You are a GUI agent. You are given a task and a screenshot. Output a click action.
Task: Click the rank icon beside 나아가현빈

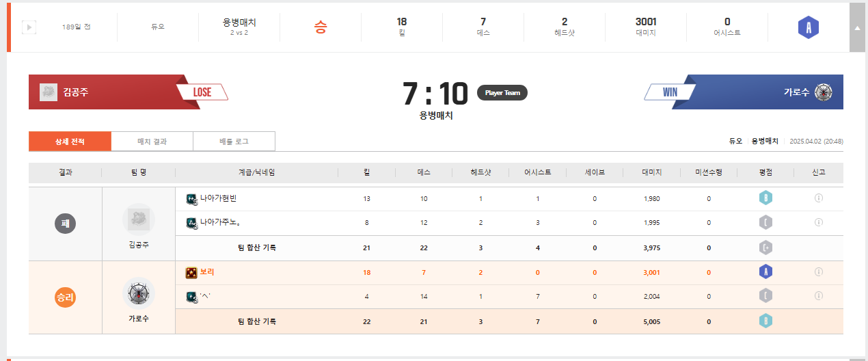191,199
